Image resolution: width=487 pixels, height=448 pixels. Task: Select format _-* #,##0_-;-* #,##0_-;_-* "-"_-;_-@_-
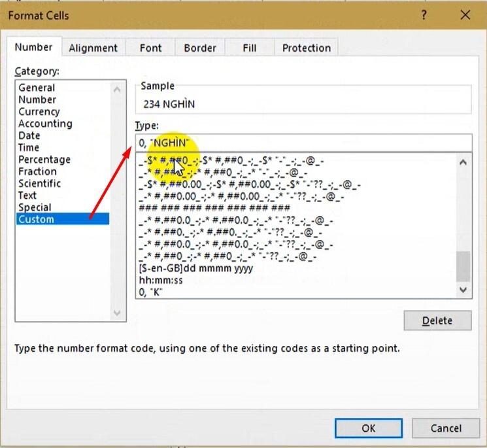223,173
